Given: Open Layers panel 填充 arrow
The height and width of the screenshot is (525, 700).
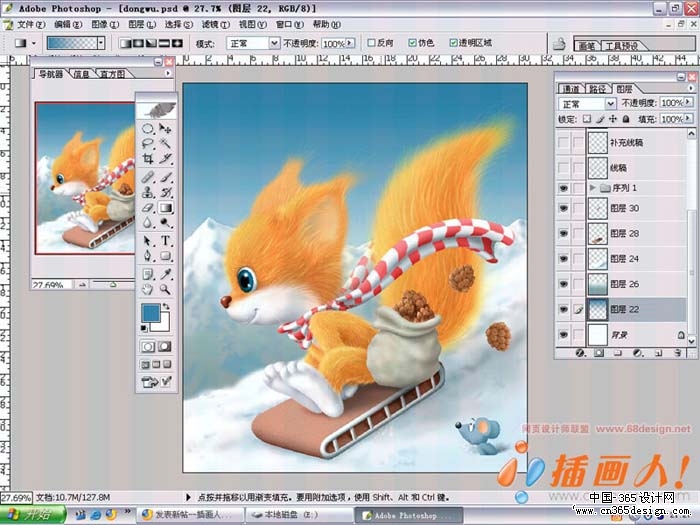Looking at the screenshot, I should tap(688, 119).
